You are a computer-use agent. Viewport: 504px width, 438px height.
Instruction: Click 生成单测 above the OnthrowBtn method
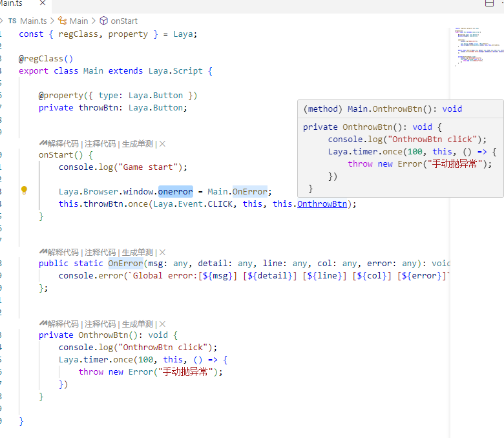138,324
